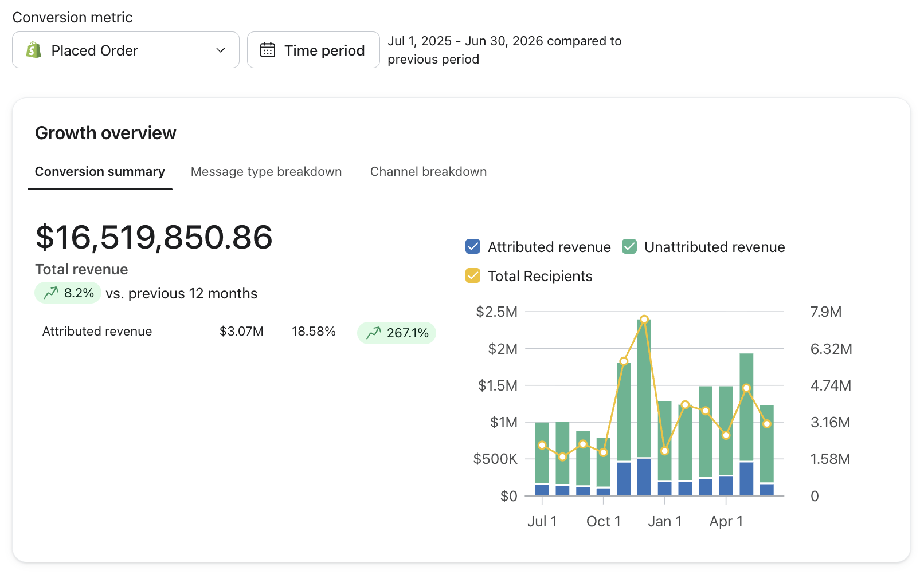Click the Jul 1 axis label
The height and width of the screenshot is (575, 924).
click(x=542, y=522)
